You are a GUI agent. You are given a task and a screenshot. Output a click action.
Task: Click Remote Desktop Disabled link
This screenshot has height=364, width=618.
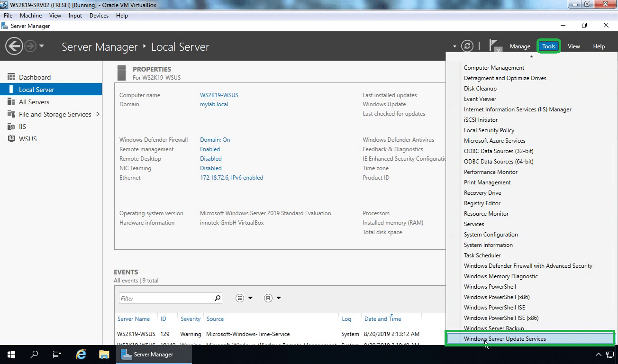pos(211,159)
